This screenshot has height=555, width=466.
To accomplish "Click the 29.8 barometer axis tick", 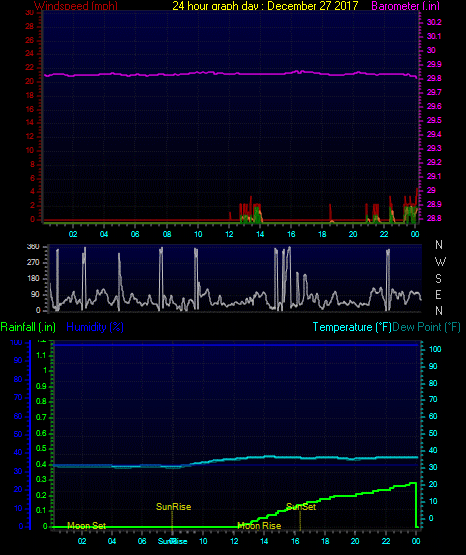I will coord(434,78).
